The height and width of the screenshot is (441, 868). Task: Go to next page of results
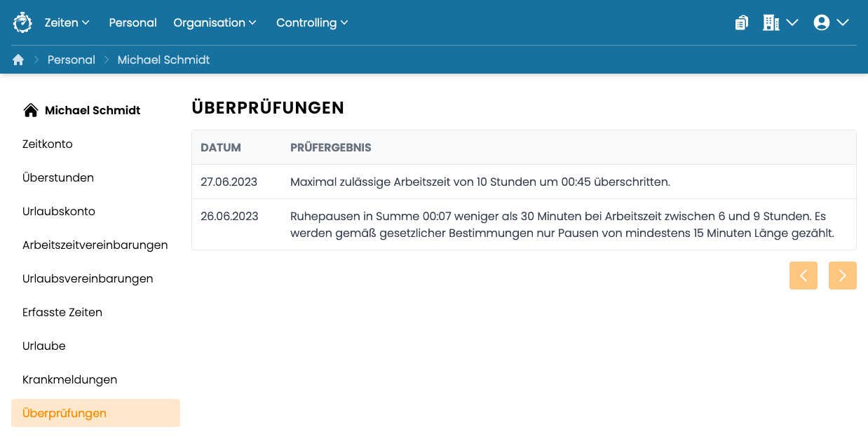tap(843, 276)
